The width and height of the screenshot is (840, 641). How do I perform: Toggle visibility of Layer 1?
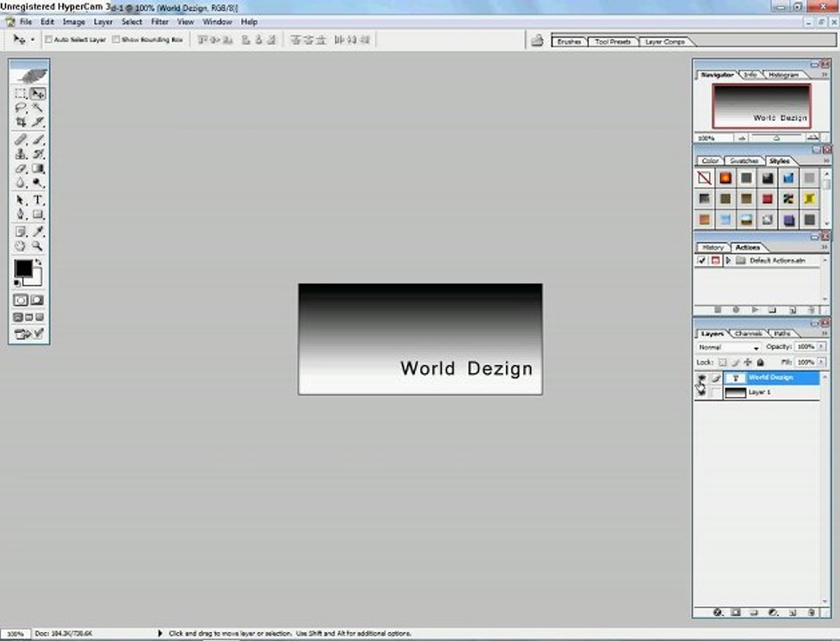(701, 393)
